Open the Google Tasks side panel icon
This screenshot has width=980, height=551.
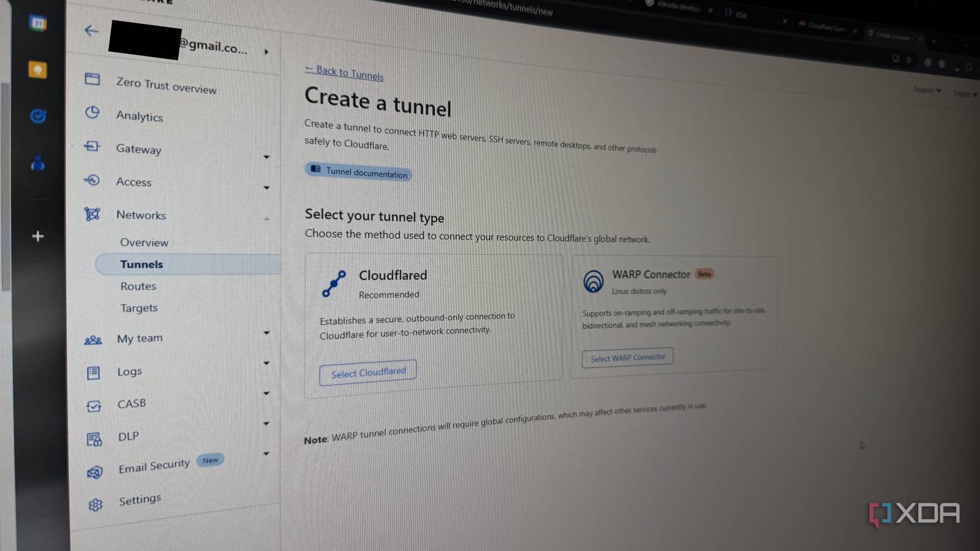coord(38,116)
